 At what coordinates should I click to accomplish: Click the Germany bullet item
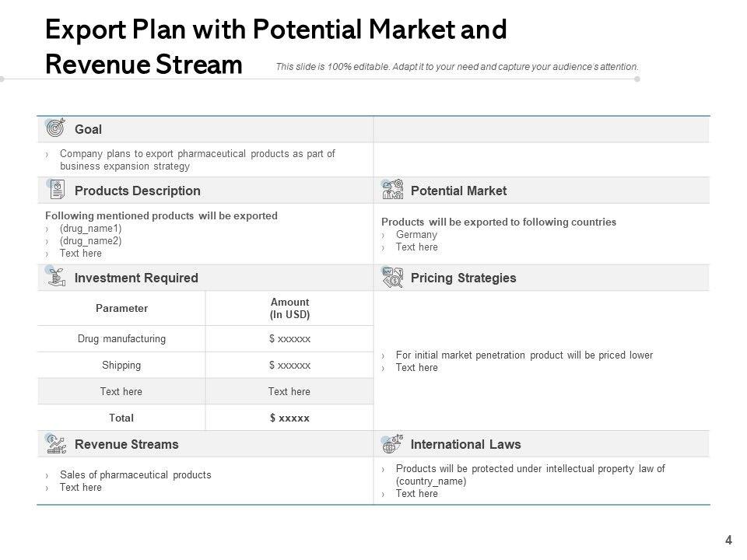416,235
